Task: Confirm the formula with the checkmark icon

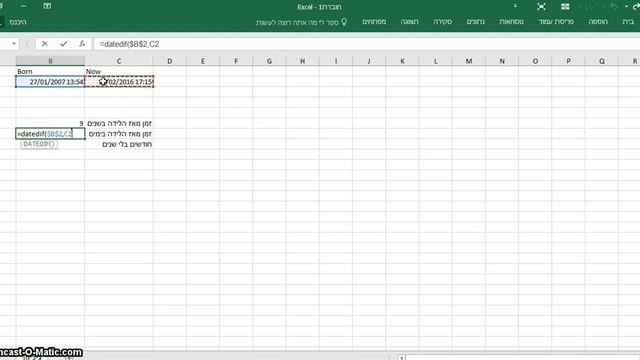Action: [63, 44]
